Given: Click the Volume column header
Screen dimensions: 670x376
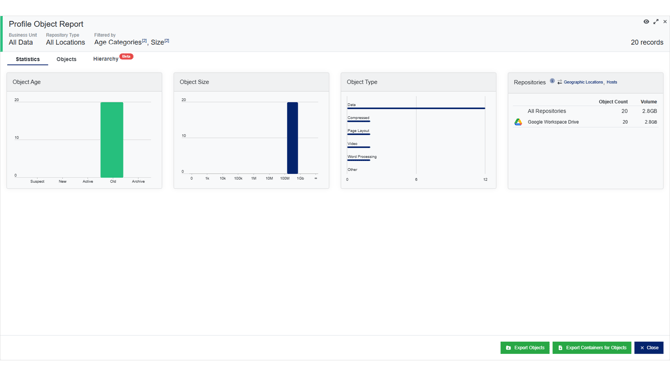Looking at the screenshot, I should pos(649,102).
